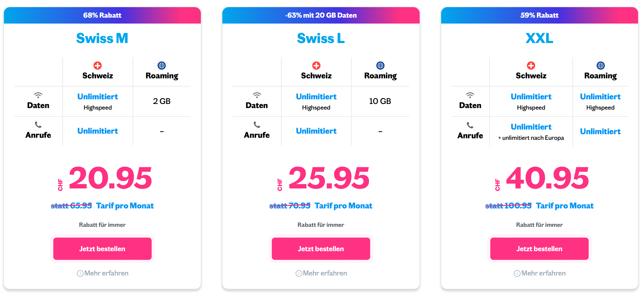644x297 pixels.
Task: Click the -63% mit 20 GB Daten banner
Action: 321,15
